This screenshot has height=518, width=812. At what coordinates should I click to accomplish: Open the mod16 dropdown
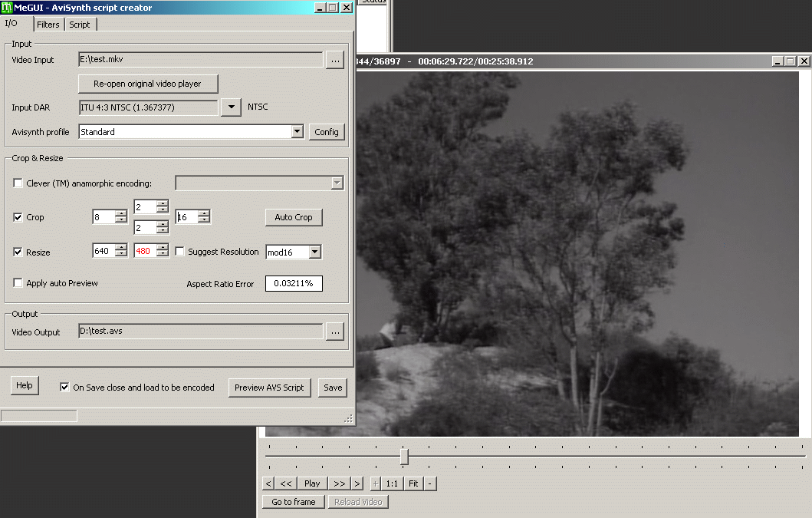pos(314,252)
